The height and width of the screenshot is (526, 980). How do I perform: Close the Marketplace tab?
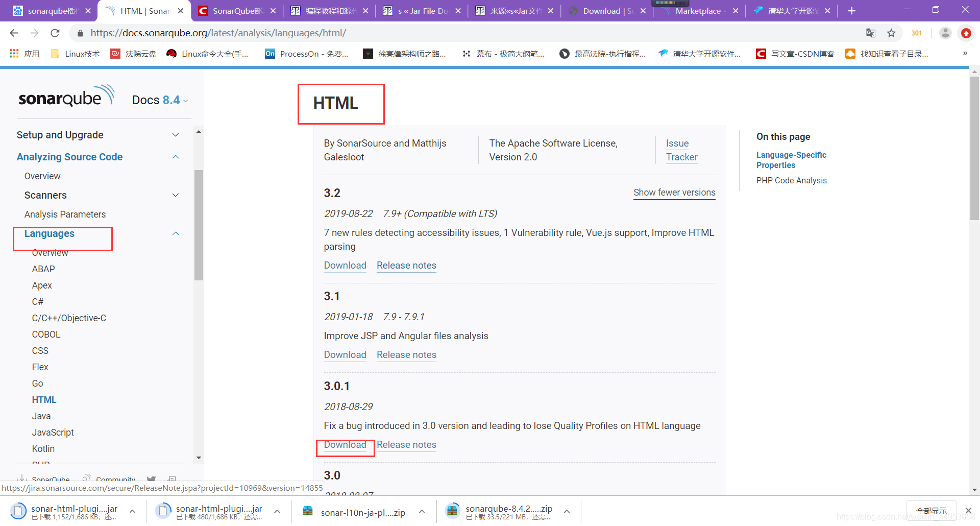[x=735, y=11]
